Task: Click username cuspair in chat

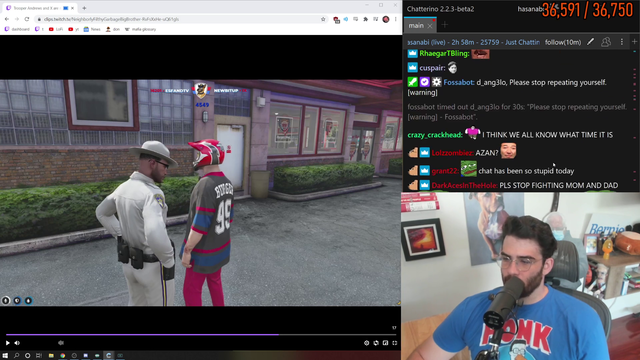Action: click(432, 68)
